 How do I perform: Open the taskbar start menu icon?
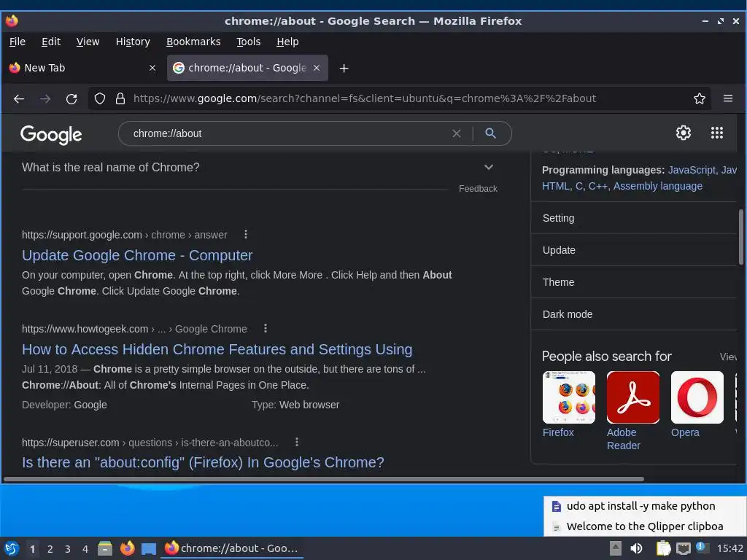(x=12, y=548)
